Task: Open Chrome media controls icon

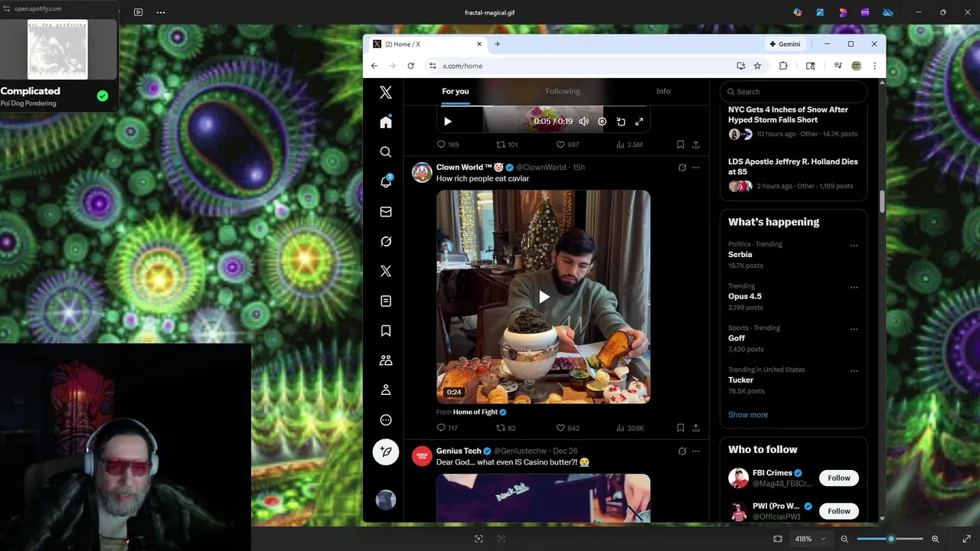Action: click(838, 66)
